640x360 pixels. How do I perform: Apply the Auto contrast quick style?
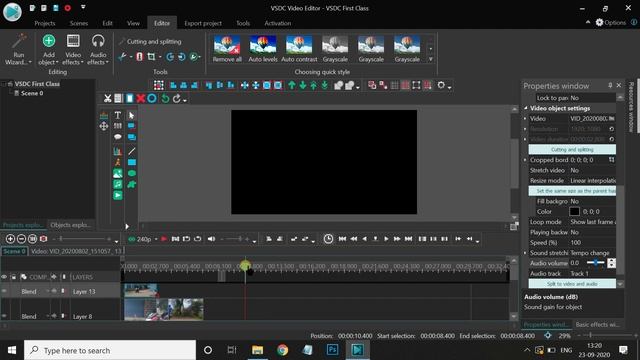pos(299,49)
